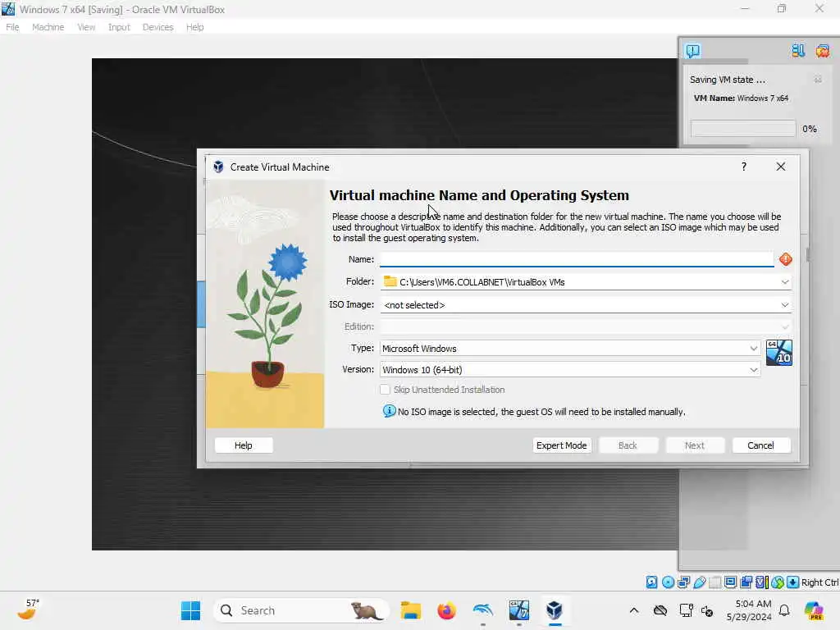The height and width of the screenshot is (630, 840).
Task: Click the muted volume tray icon
Action: (x=707, y=610)
